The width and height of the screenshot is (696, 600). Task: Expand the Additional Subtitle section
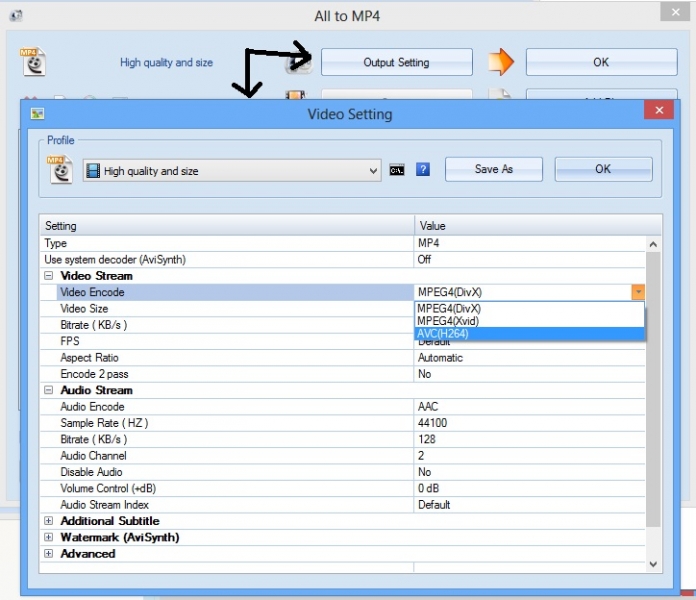pyautogui.click(x=48, y=521)
